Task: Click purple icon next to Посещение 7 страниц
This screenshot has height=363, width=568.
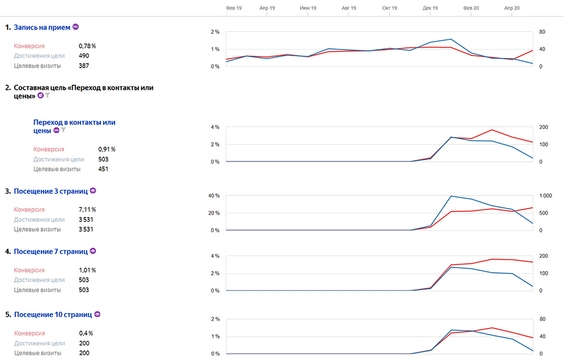Action: pyautogui.click(x=93, y=251)
